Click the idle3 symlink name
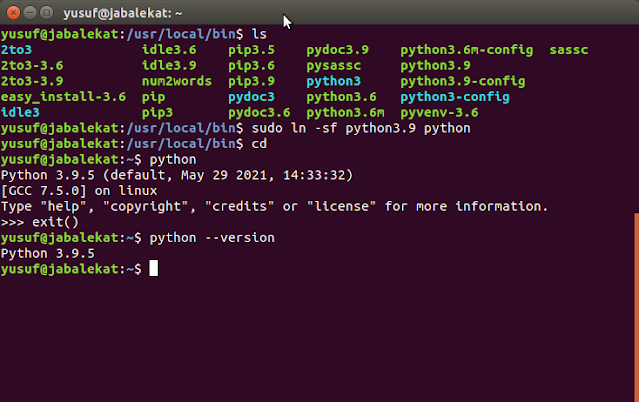639x402 pixels. pos(20,113)
